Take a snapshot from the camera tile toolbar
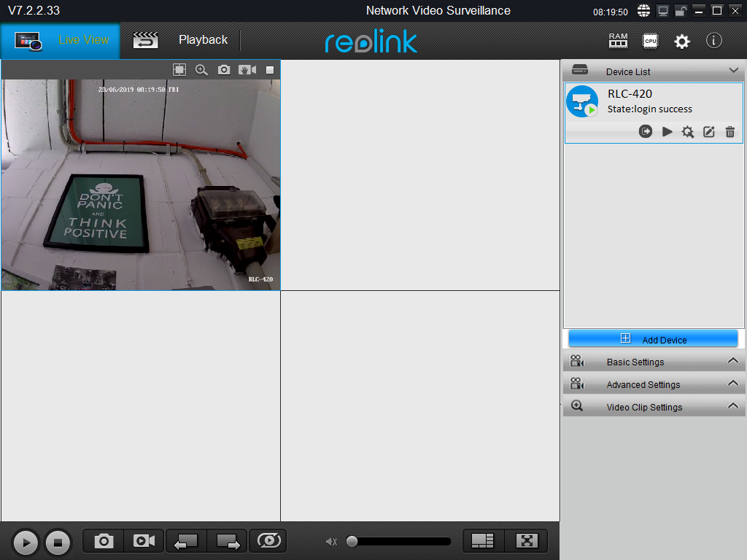The image size is (747, 560). coord(224,70)
